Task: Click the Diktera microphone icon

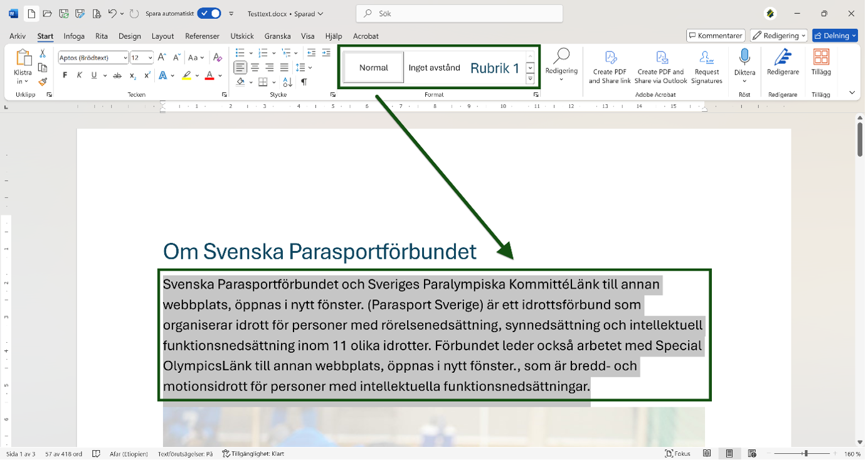Action: click(x=744, y=57)
